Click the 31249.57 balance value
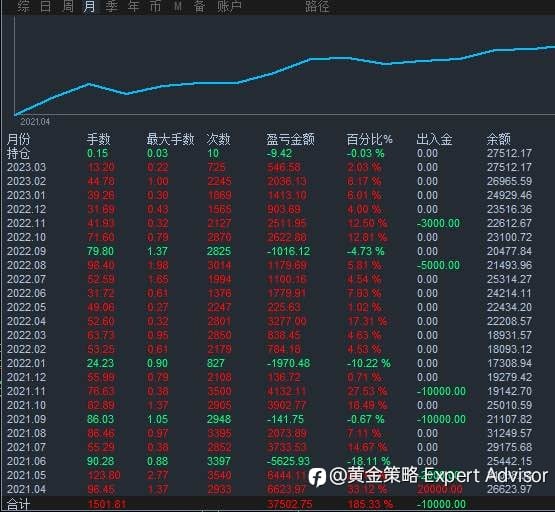Screen dimensions: 555x512 pyautogui.click(x=509, y=433)
